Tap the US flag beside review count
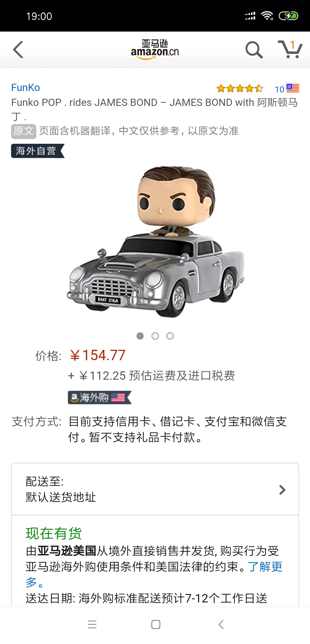Viewport: 310px width, 644px height. point(293,88)
